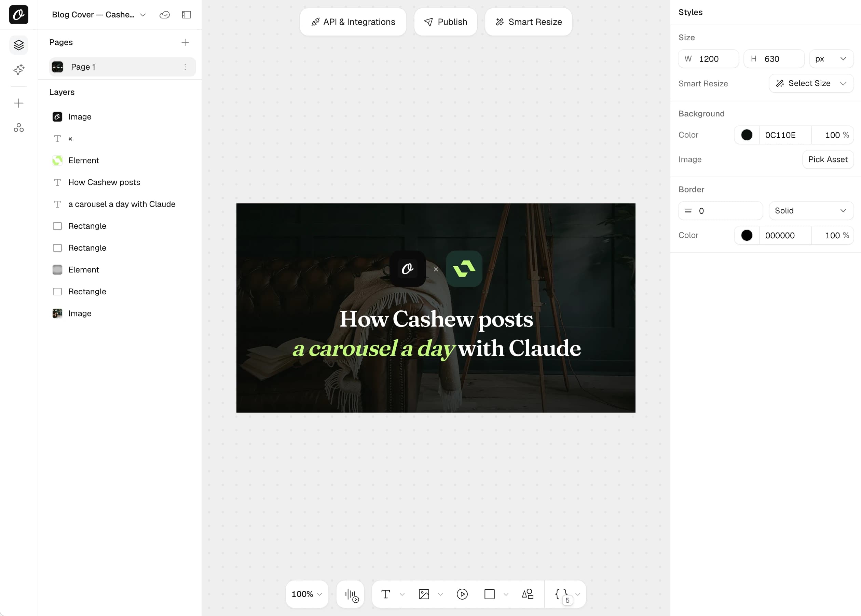The height and width of the screenshot is (616, 861).
Task: Click the Publish button
Action: tap(446, 22)
